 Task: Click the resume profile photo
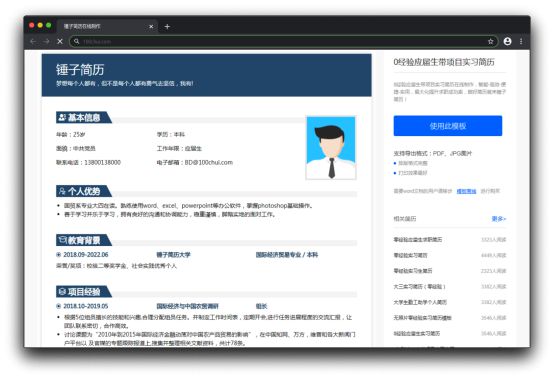pyautogui.click(x=331, y=148)
